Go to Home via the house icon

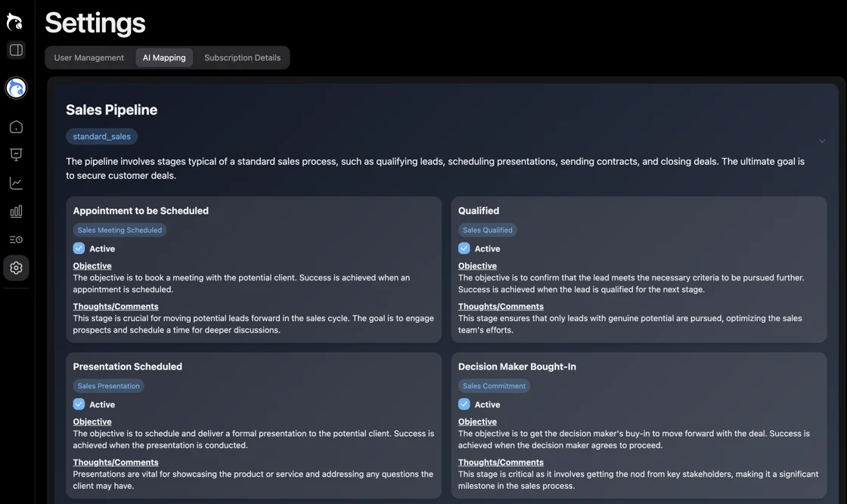click(16, 127)
